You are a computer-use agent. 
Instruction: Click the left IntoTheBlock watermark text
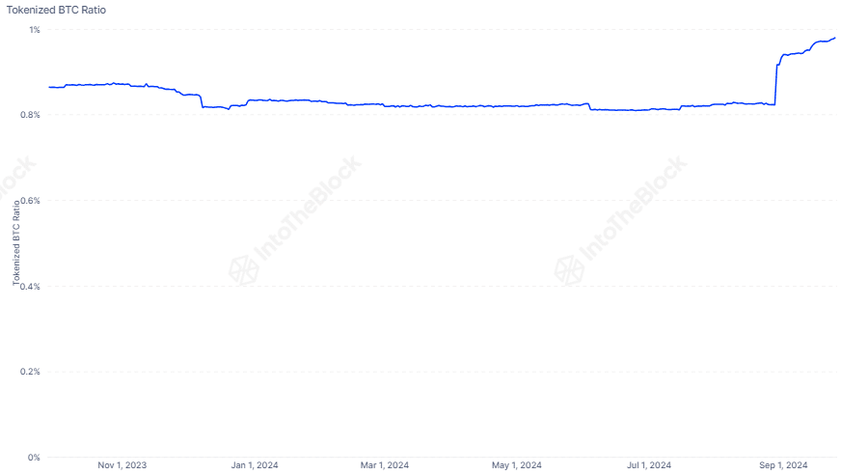309,209
